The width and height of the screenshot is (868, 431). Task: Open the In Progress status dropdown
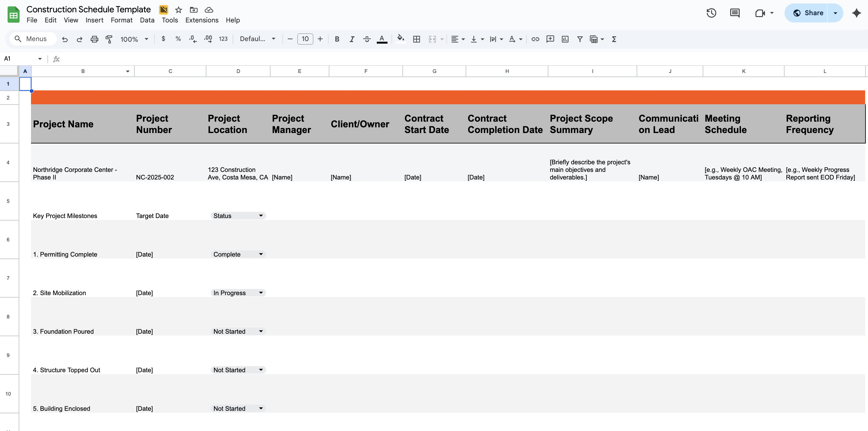(x=260, y=293)
